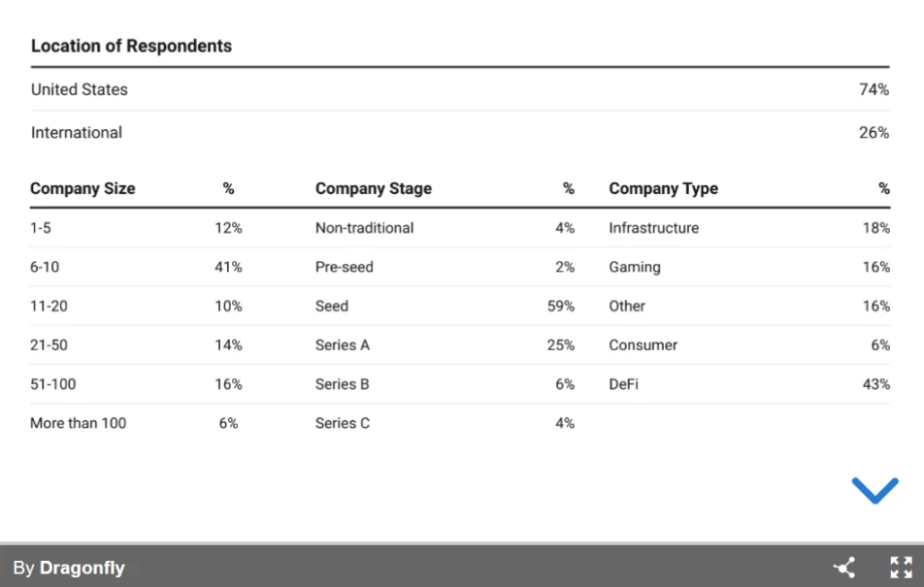
Task: Select the Company Type column header
Action: [663, 188]
